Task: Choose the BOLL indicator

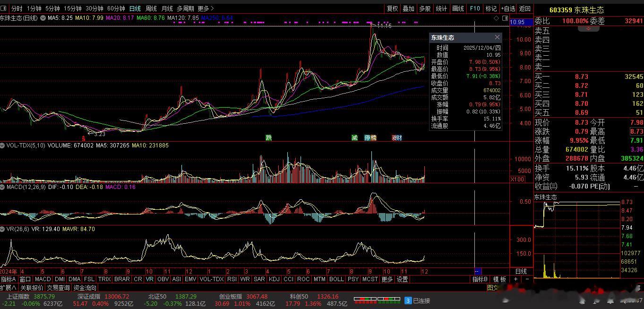Action: (x=336, y=279)
